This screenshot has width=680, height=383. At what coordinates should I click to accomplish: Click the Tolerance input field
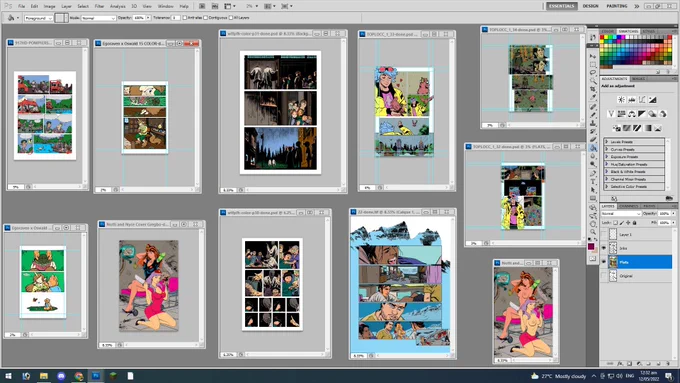[x=176, y=18]
